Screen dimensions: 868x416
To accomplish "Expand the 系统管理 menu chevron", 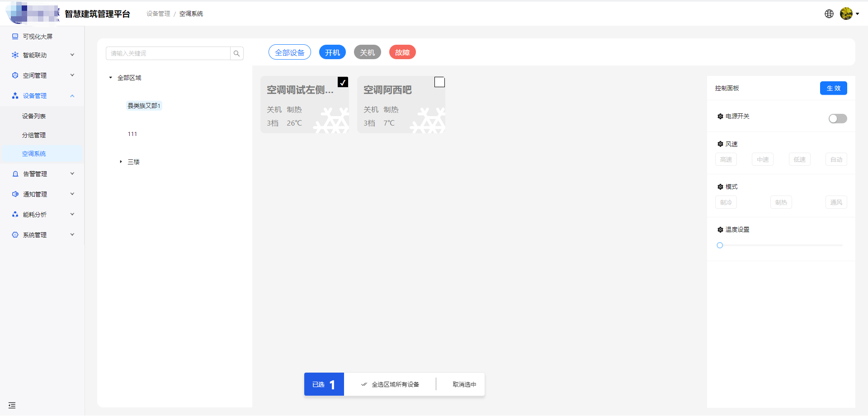I will tap(72, 235).
